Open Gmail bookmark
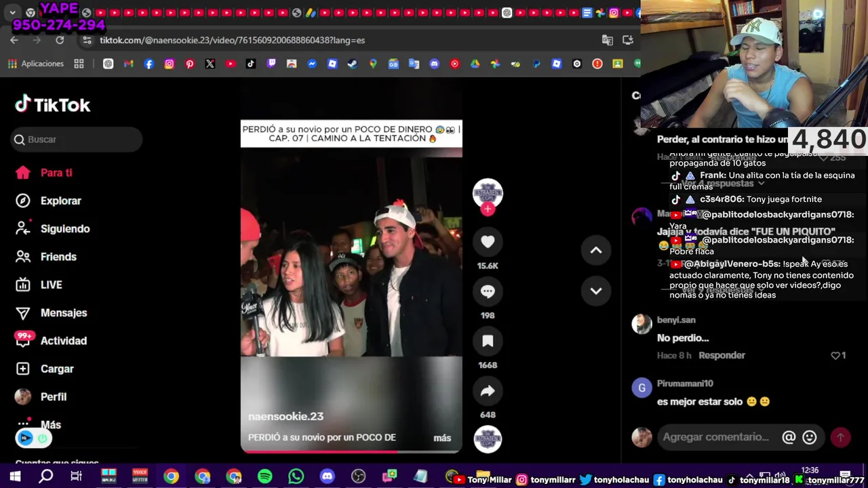Image resolution: width=868 pixels, height=488 pixels. coord(128,64)
